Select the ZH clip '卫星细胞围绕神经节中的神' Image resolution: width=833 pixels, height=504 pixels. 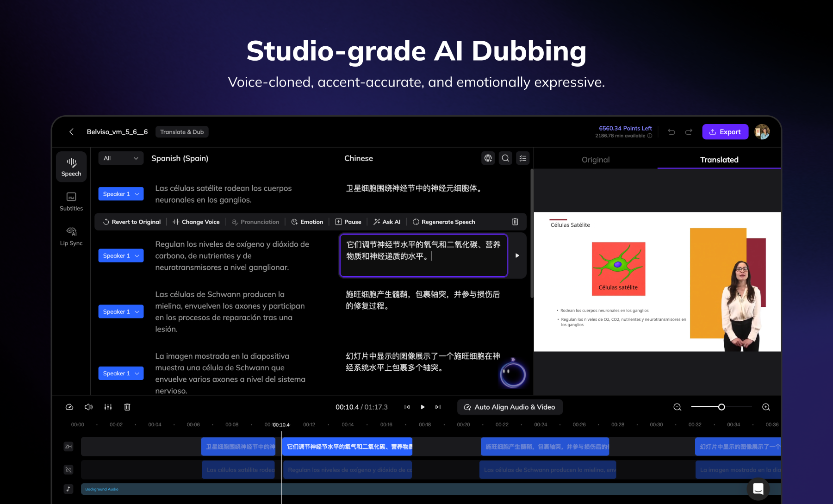[x=238, y=447]
